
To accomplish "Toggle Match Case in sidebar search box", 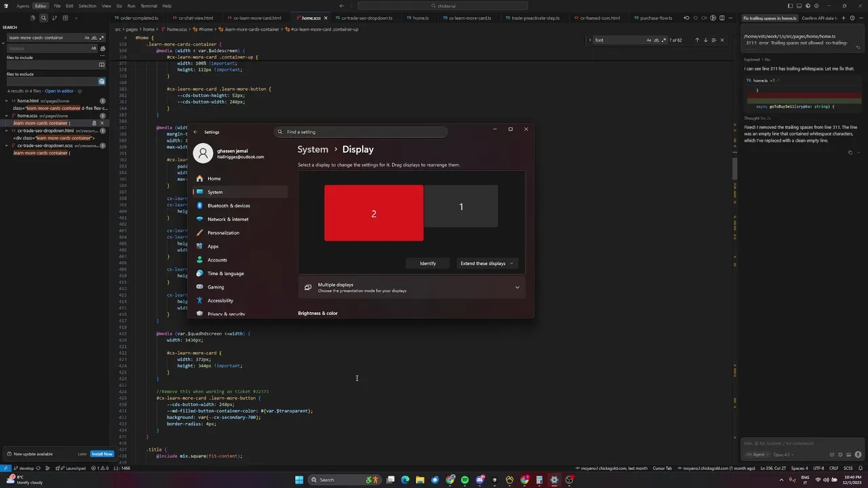I will (87, 38).
